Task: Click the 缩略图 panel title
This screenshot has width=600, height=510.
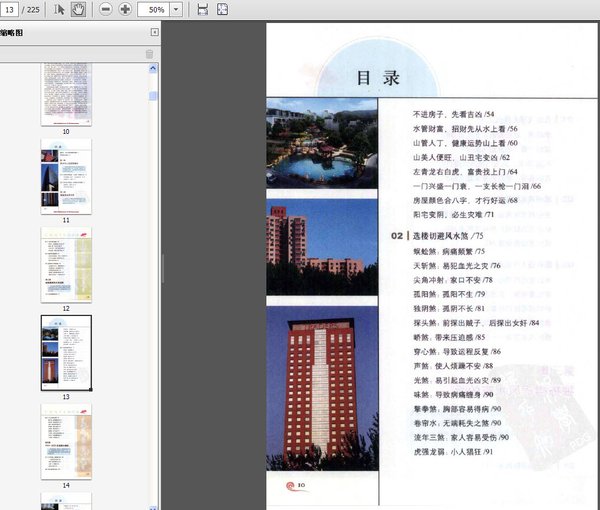Action: click(11, 33)
